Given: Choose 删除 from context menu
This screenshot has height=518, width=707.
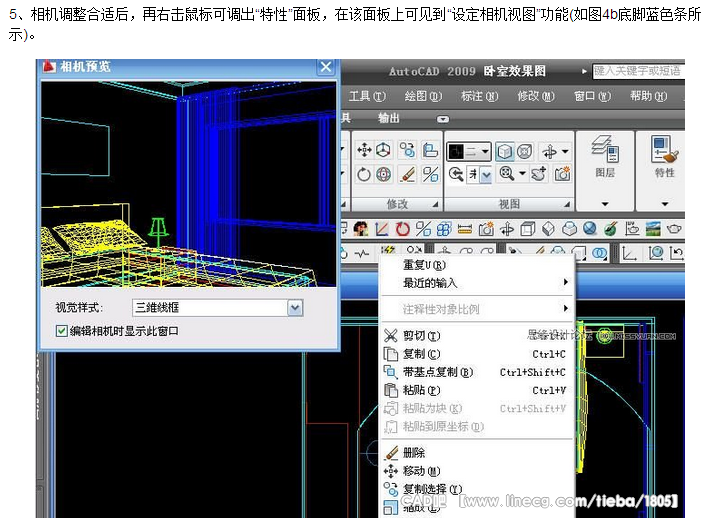Looking at the screenshot, I should [477, 453].
